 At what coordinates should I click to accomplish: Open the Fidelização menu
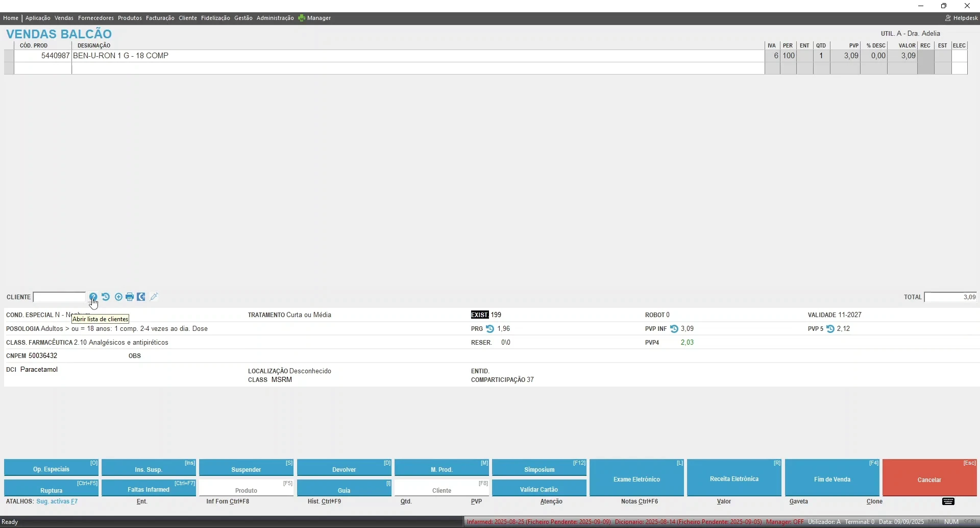pyautogui.click(x=215, y=18)
